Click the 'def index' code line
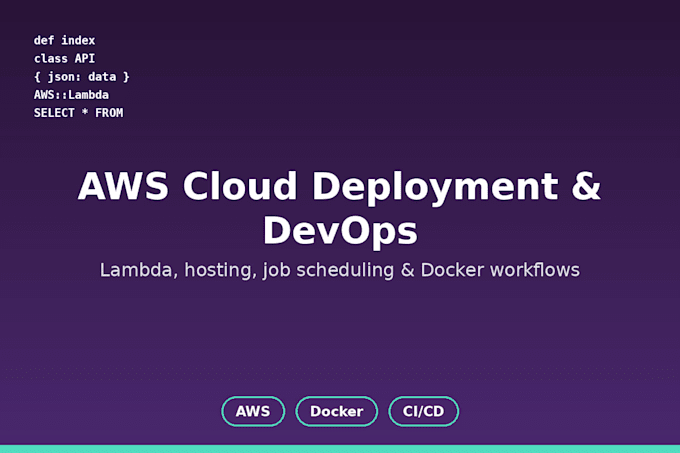Image resolution: width=680 pixels, height=453 pixels. (x=64, y=40)
